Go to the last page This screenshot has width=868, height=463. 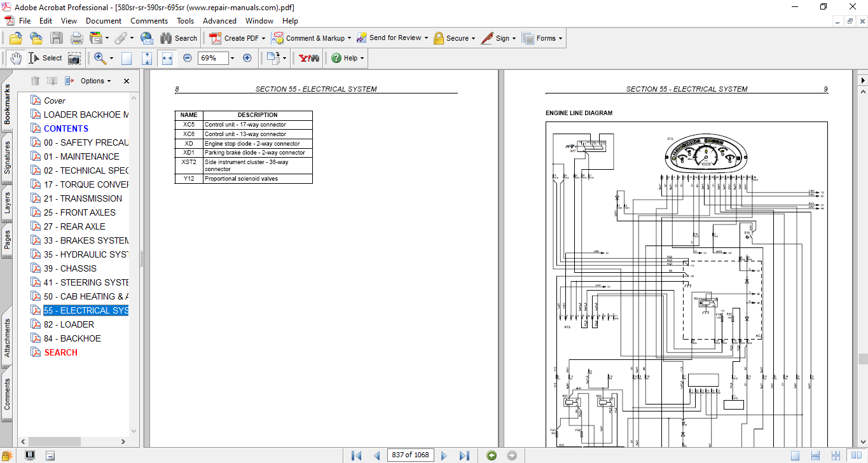(x=464, y=455)
